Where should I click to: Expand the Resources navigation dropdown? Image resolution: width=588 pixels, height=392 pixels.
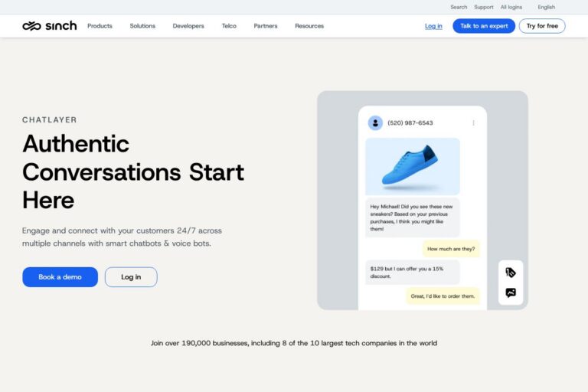point(309,26)
